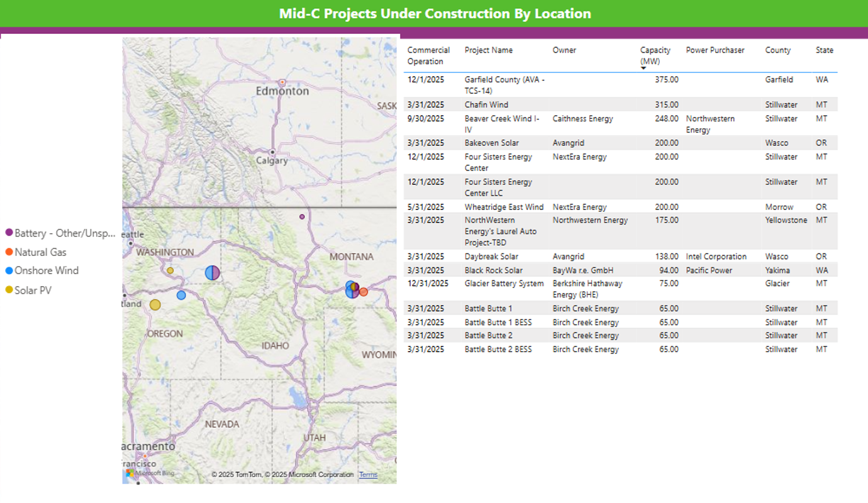Click the State column header

[824, 50]
